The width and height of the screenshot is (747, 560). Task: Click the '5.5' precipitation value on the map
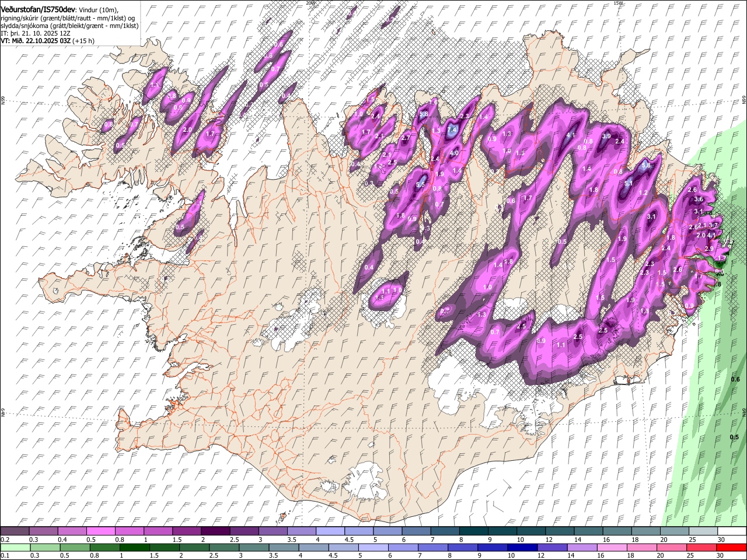(x=420, y=184)
